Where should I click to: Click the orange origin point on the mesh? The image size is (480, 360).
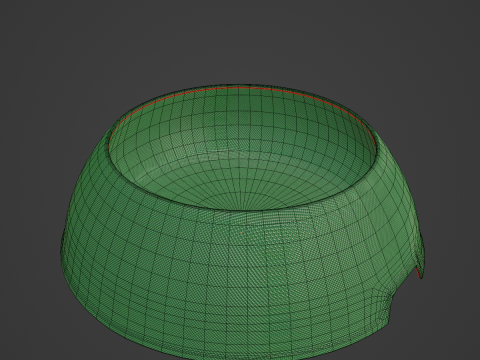click(x=242, y=233)
